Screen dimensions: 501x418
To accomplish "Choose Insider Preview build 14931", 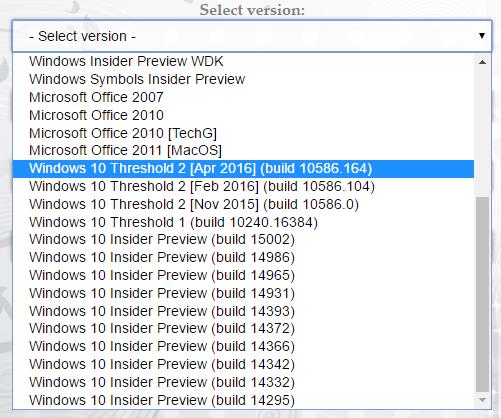I will click(x=243, y=294).
